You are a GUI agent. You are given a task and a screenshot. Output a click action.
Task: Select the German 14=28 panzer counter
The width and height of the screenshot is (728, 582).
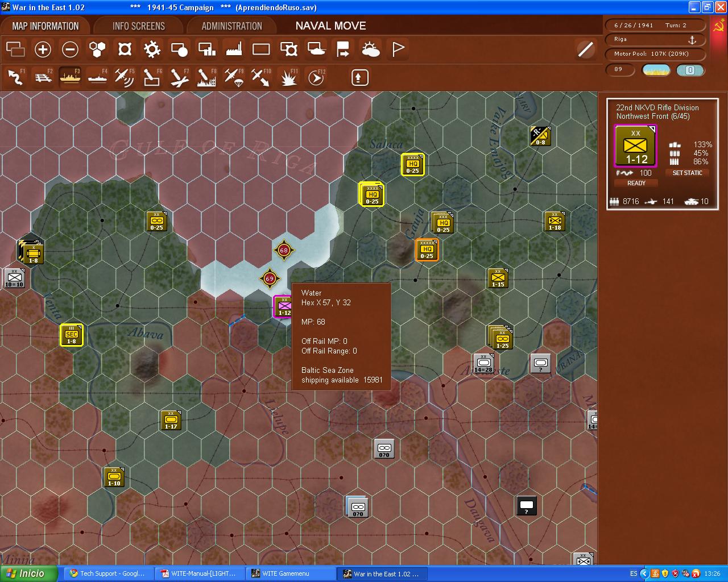484,363
